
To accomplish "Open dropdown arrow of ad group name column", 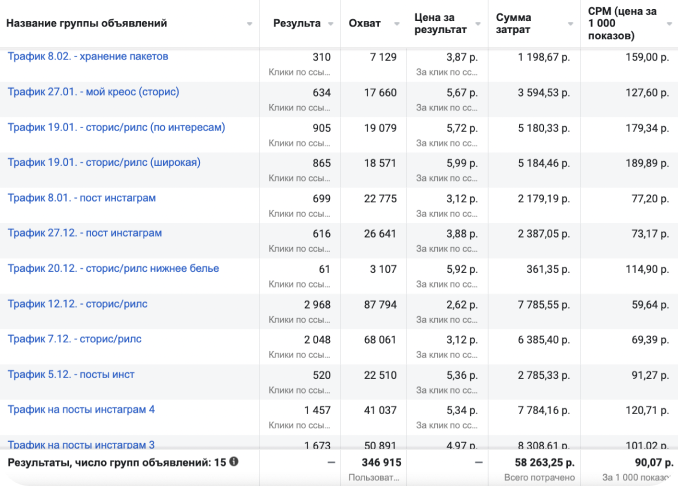I will pyautogui.click(x=249, y=23).
